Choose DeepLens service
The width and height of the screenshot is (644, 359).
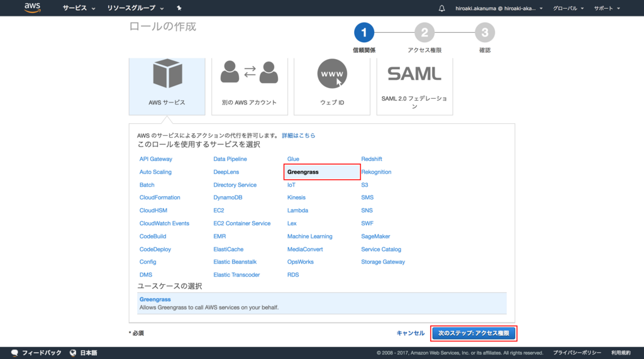click(226, 172)
